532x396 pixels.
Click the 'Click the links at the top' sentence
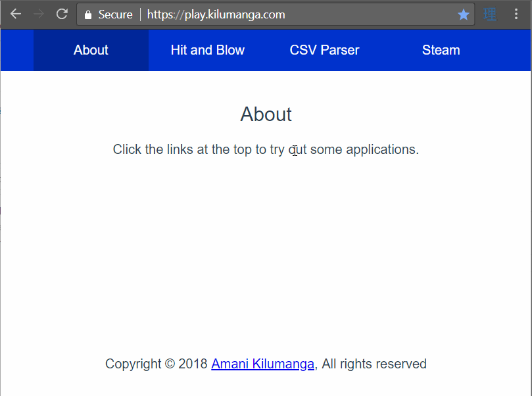[x=266, y=149]
